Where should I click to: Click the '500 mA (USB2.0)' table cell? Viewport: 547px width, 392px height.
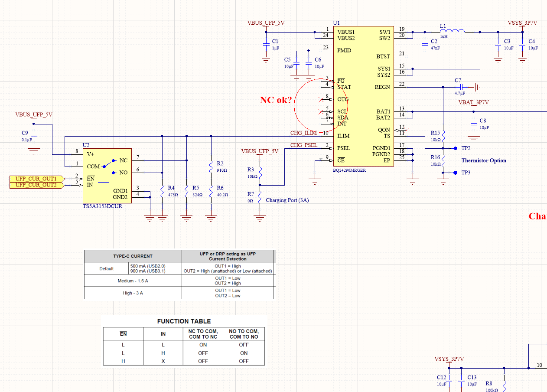(148, 266)
